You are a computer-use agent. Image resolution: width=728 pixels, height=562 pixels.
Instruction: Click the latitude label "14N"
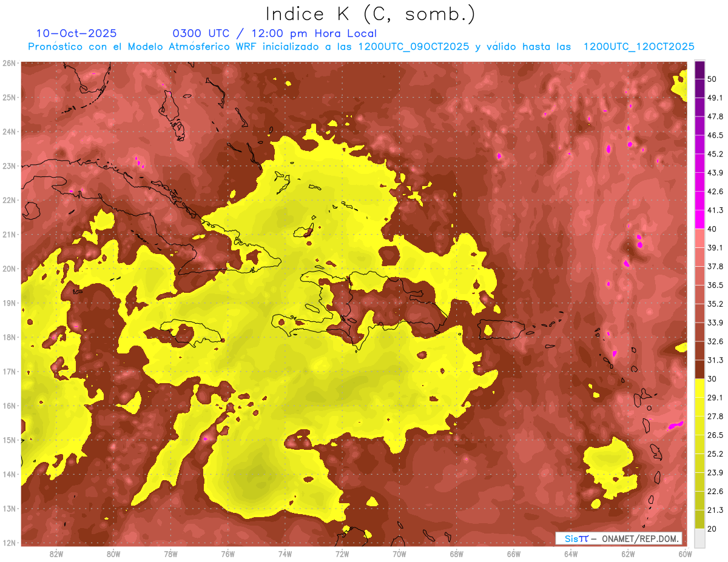pyautogui.click(x=9, y=474)
